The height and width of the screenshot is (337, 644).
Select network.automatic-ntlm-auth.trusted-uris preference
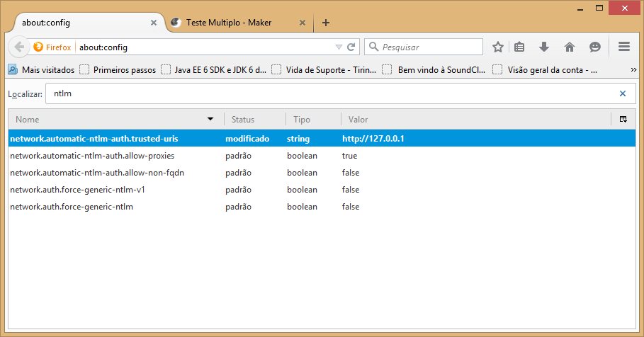point(322,138)
